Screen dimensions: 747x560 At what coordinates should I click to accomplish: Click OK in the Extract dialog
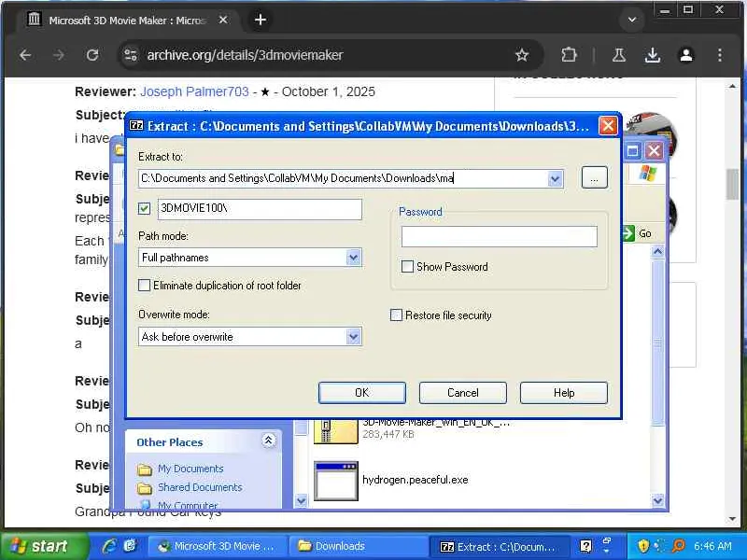362,392
